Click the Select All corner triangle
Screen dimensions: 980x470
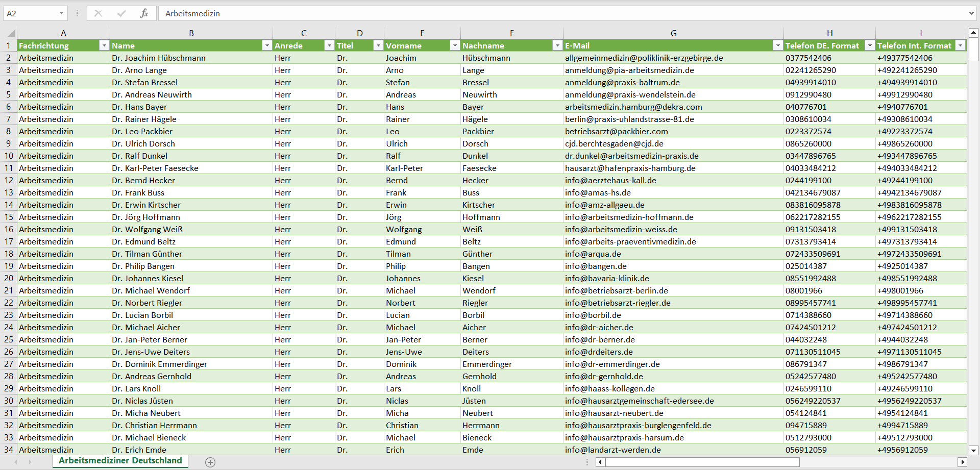point(10,34)
